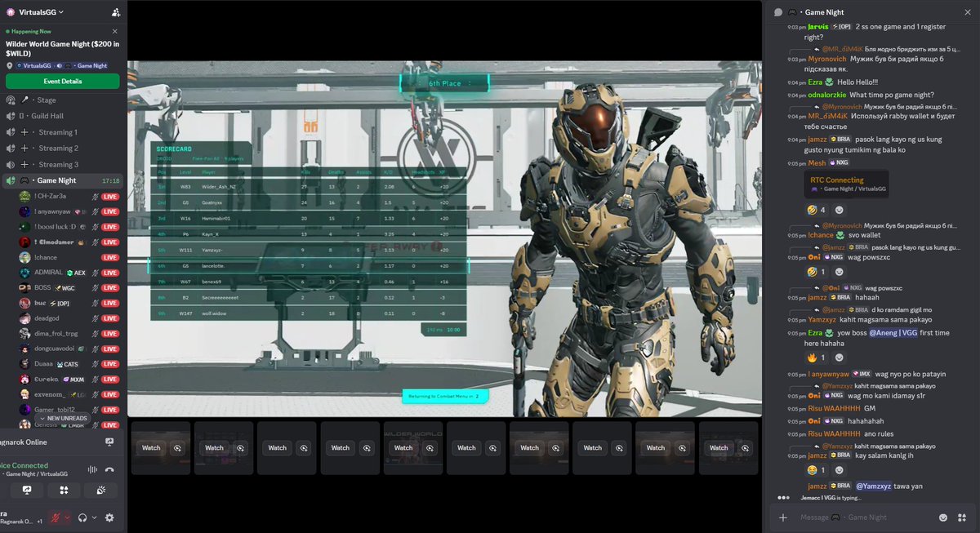Click the first Watch stream button
The height and width of the screenshot is (533, 980).
point(151,447)
